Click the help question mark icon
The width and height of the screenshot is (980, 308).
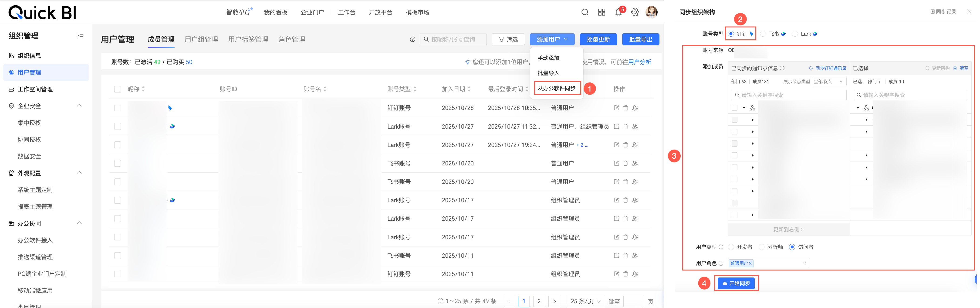pos(412,40)
